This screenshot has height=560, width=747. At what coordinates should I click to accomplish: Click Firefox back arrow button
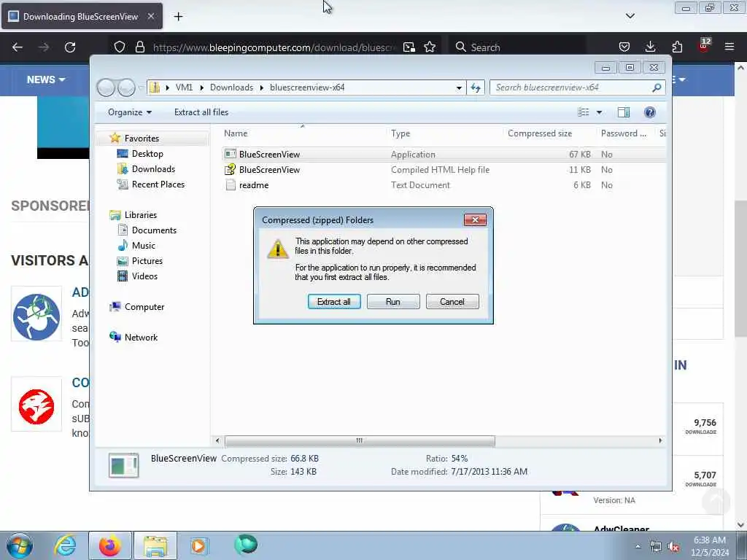pyautogui.click(x=18, y=47)
